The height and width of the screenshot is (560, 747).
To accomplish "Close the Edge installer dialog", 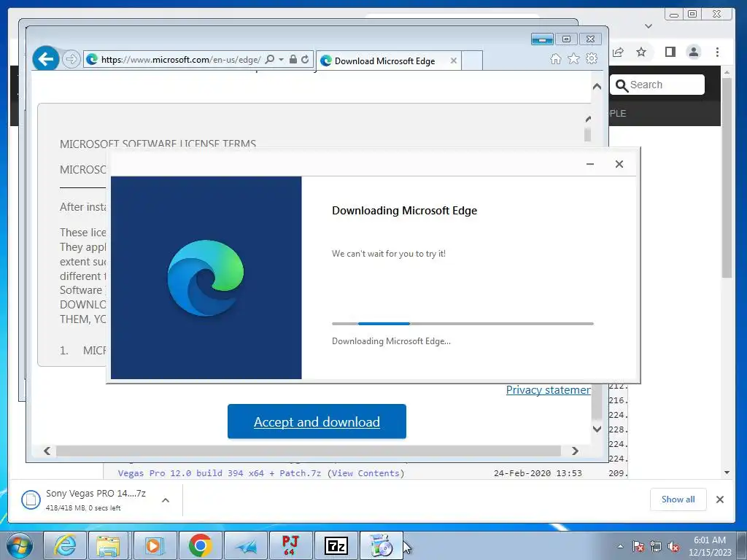I will coord(619,164).
